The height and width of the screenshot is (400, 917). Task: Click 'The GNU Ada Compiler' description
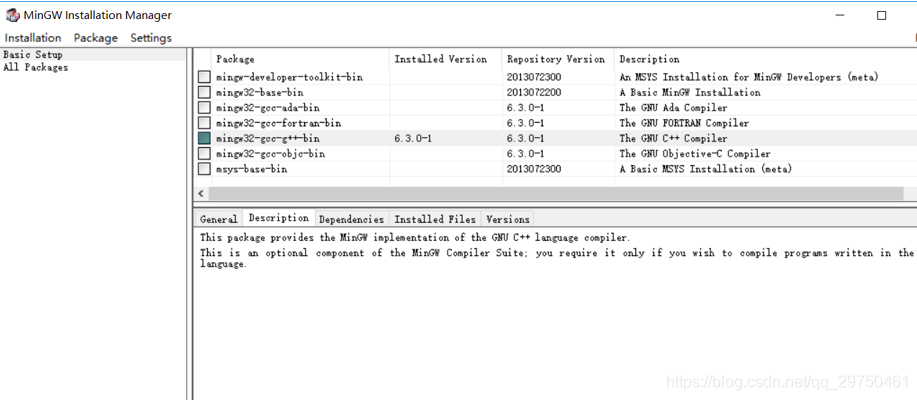point(673,108)
